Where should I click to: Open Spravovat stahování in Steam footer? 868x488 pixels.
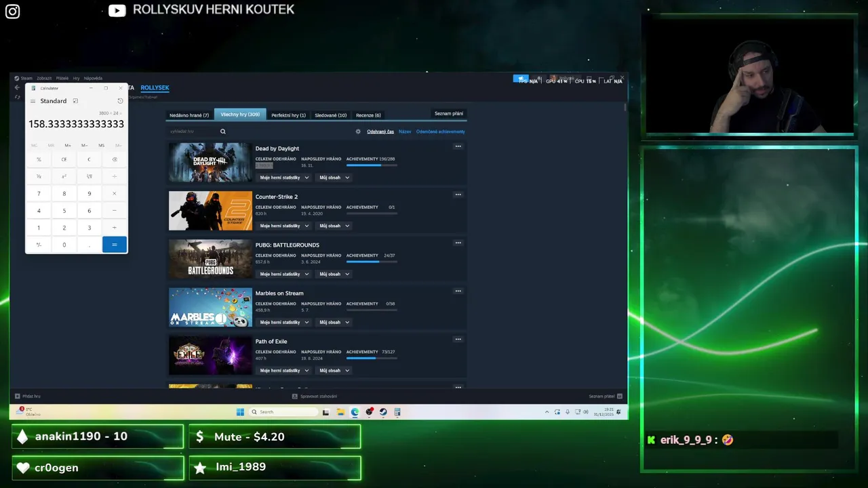(315, 396)
